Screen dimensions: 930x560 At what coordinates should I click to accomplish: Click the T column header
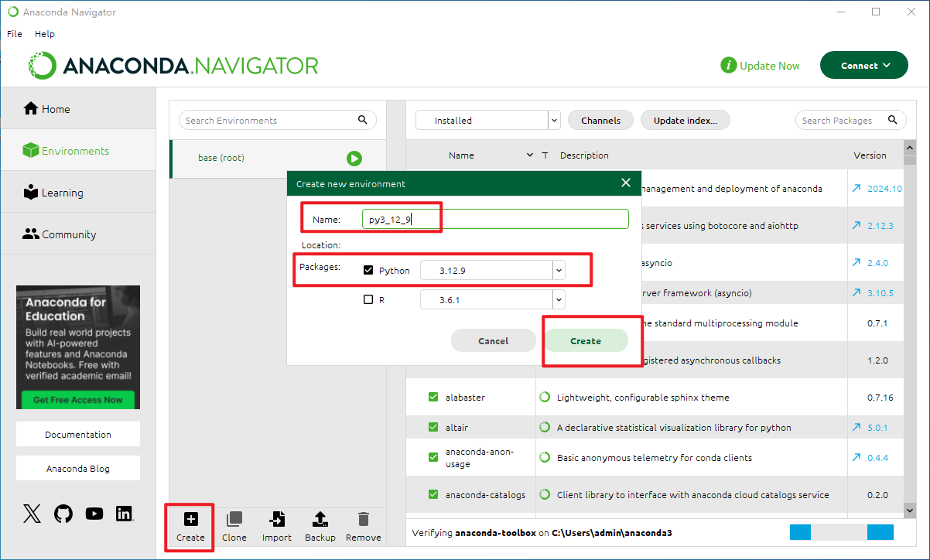point(545,155)
